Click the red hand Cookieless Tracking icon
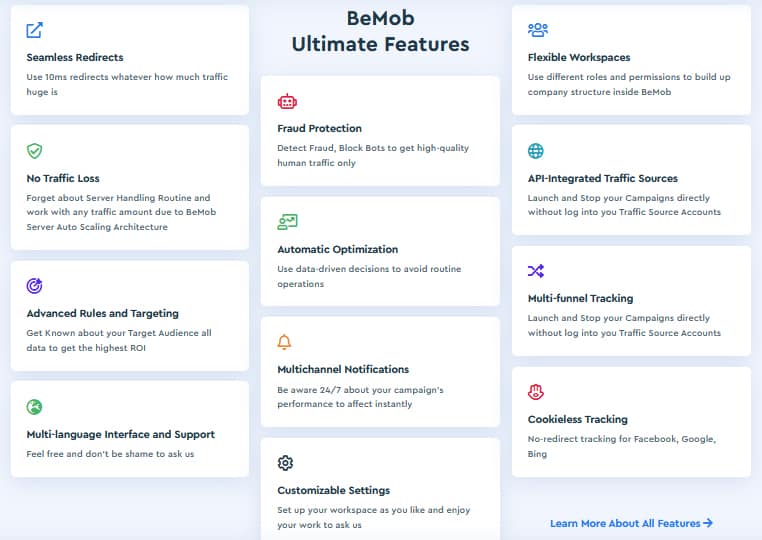 536,392
